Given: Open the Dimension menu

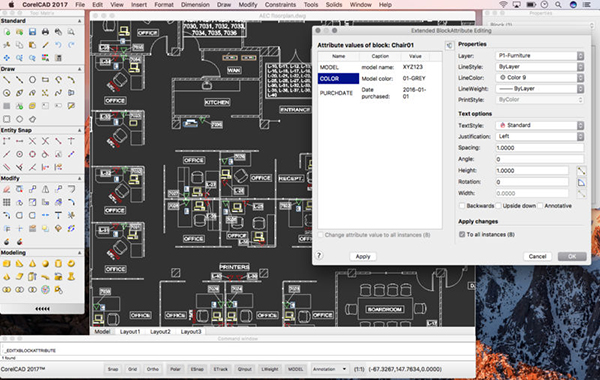Looking at the screenshot, I should (195, 5).
